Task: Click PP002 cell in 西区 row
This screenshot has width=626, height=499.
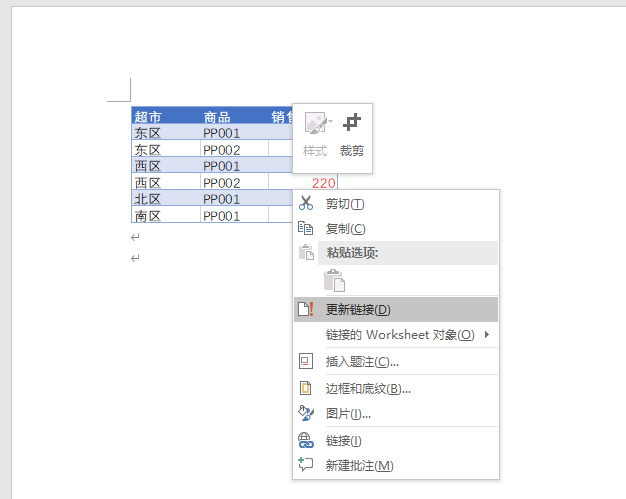Action: [x=234, y=182]
